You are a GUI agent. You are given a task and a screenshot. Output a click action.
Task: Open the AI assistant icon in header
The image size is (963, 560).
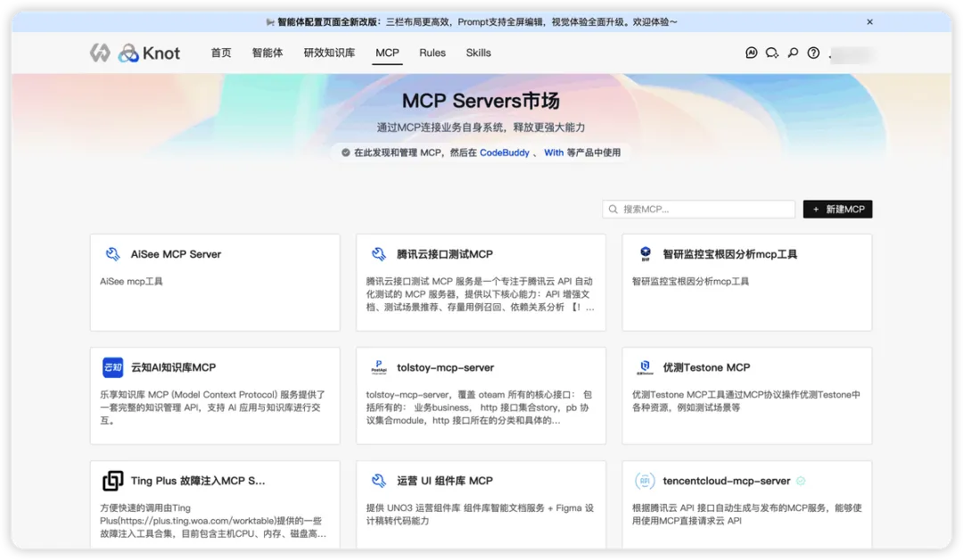tap(751, 53)
